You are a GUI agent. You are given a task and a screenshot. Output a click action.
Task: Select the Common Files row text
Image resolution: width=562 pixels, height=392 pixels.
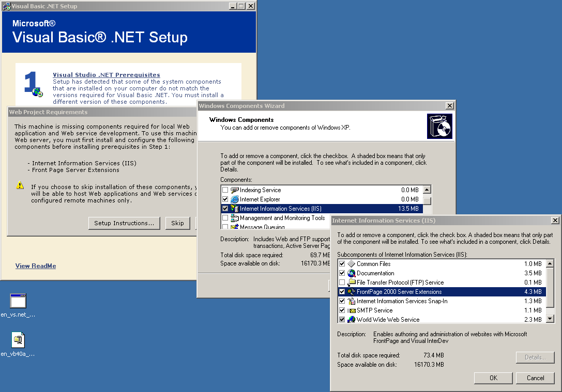pos(373,264)
